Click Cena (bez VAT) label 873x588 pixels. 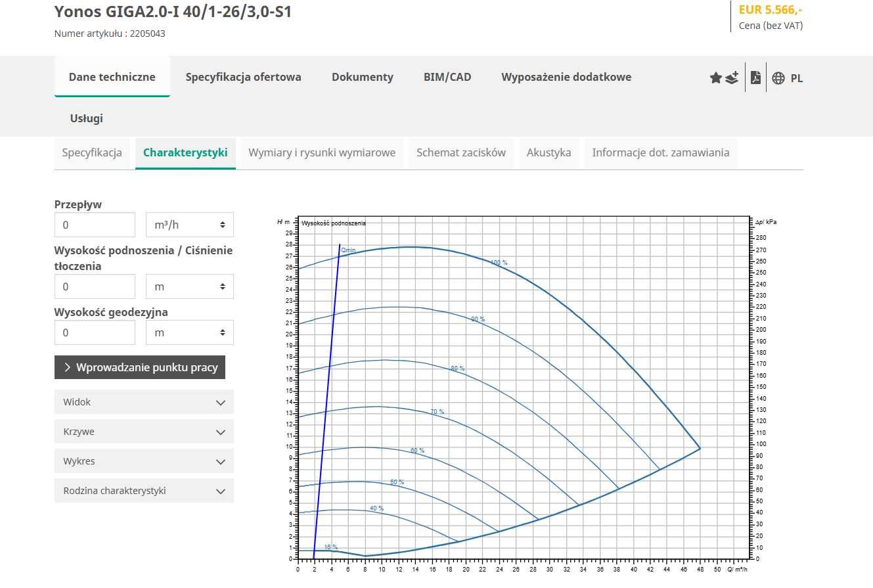pyautogui.click(x=771, y=26)
